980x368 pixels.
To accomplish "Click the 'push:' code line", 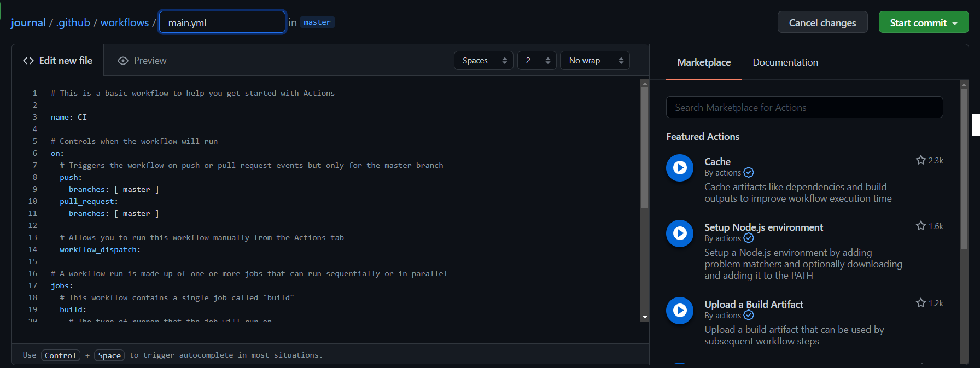I will click(71, 177).
